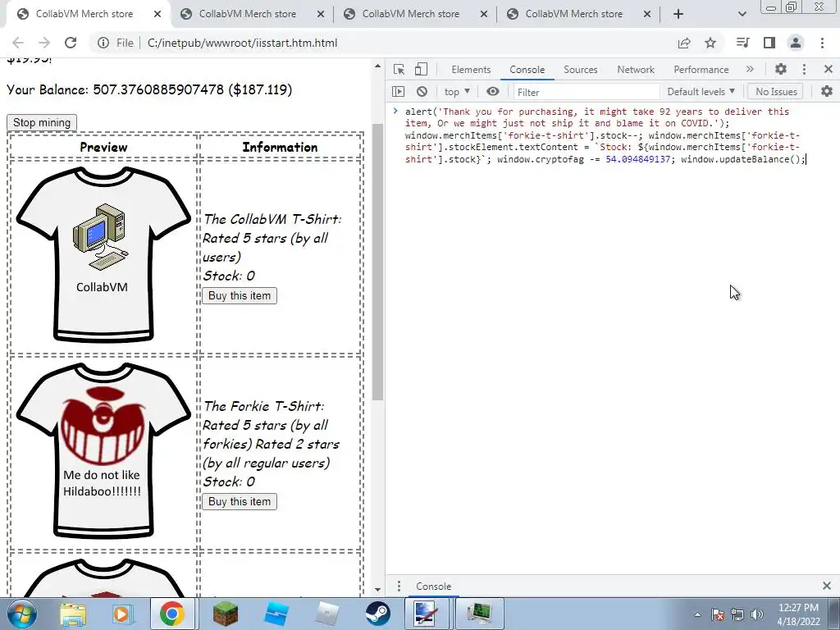The height and width of the screenshot is (630, 840).
Task: Open a new browser tab
Action: coord(678,14)
